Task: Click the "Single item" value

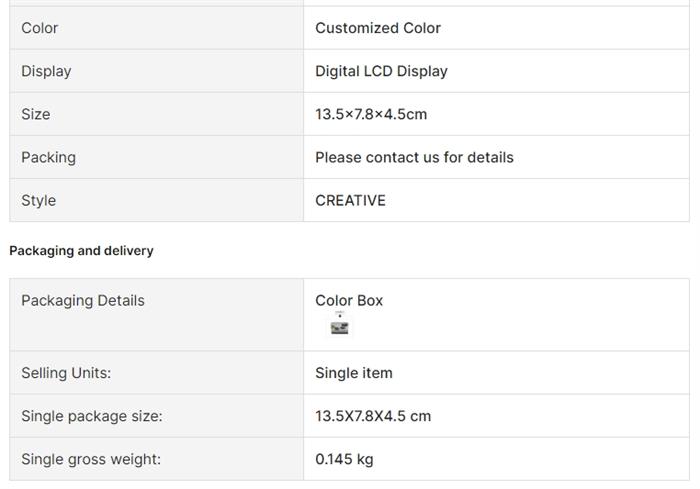Action: pyautogui.click(x=354, y=373)
